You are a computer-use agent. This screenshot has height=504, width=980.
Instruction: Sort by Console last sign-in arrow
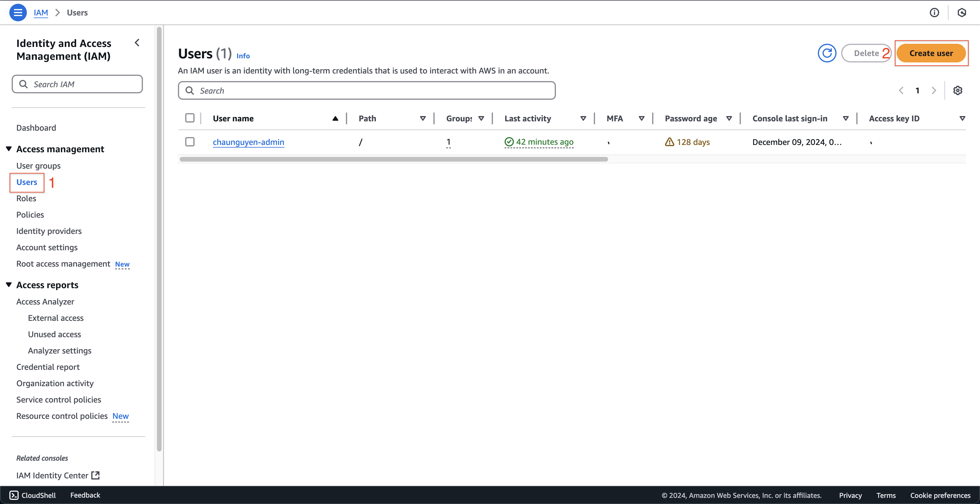[x=845, y=118]
